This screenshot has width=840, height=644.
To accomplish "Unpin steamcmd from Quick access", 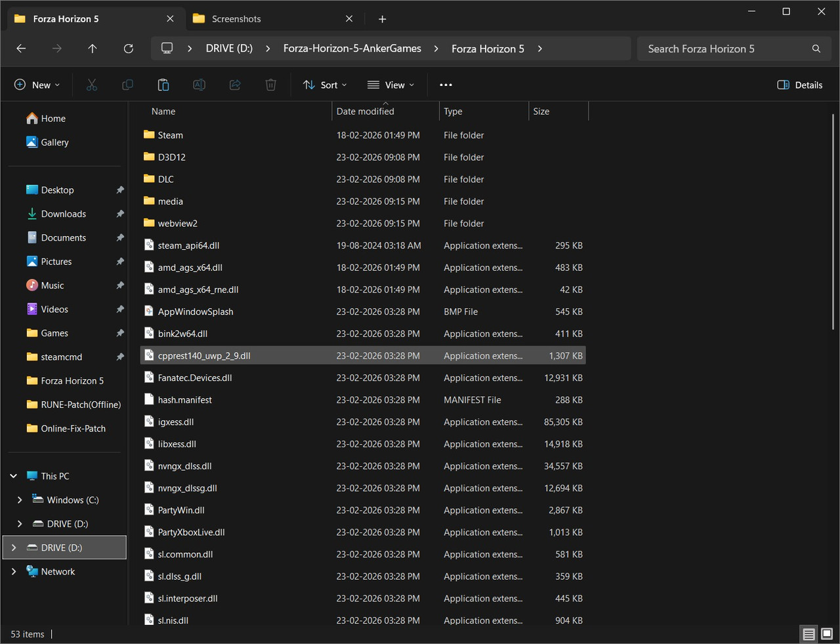I will 120,357.
